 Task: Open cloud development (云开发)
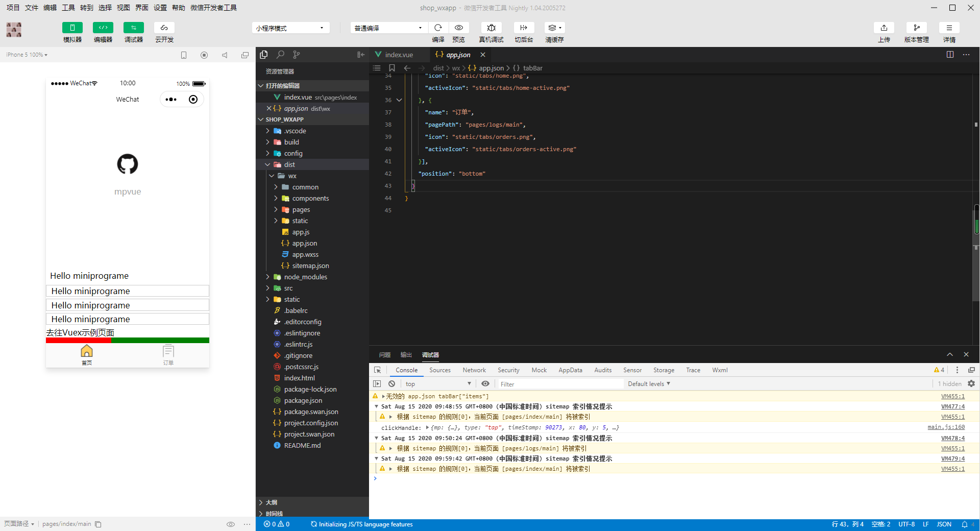tap(164, 28)
